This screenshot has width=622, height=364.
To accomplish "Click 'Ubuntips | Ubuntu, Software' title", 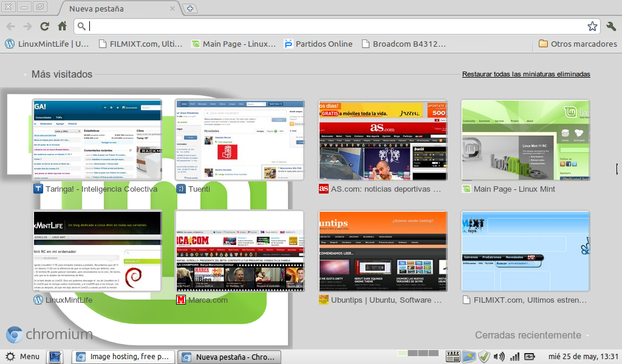I will coord(386,300).
